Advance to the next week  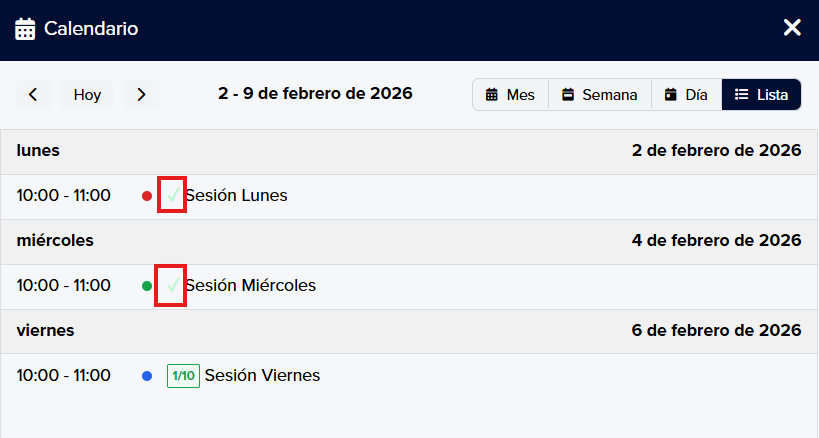[x=141, y=95]
